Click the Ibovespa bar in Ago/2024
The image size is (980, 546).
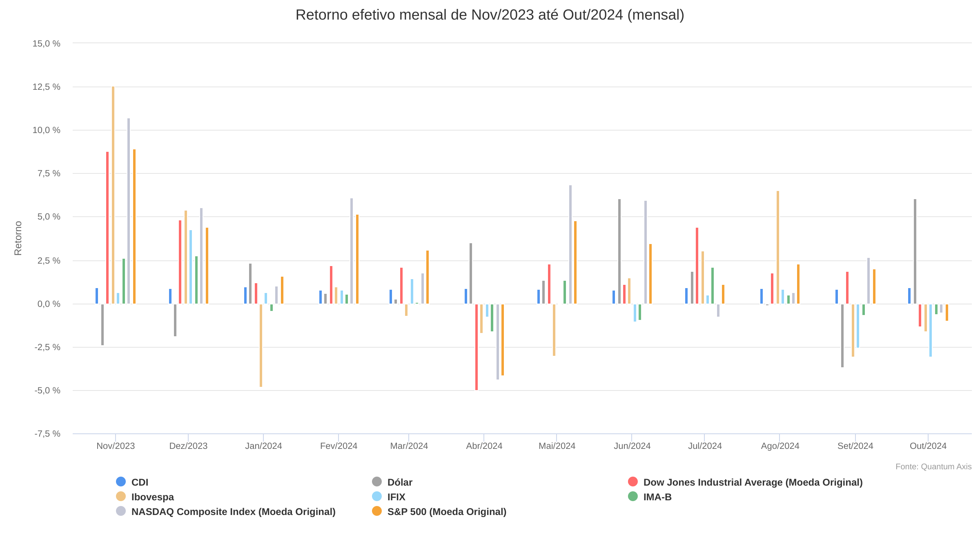(778, 248)
